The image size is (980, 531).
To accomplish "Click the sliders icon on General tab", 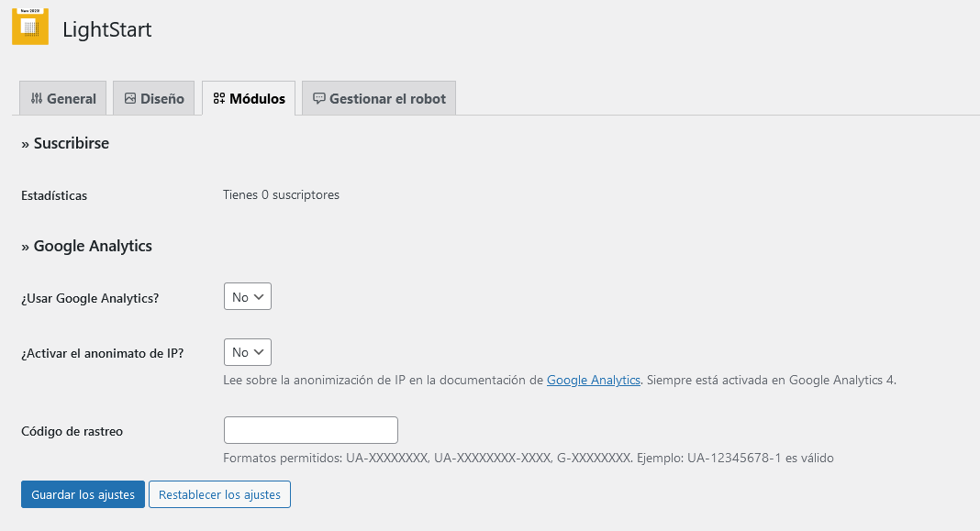I will point(37,99).
